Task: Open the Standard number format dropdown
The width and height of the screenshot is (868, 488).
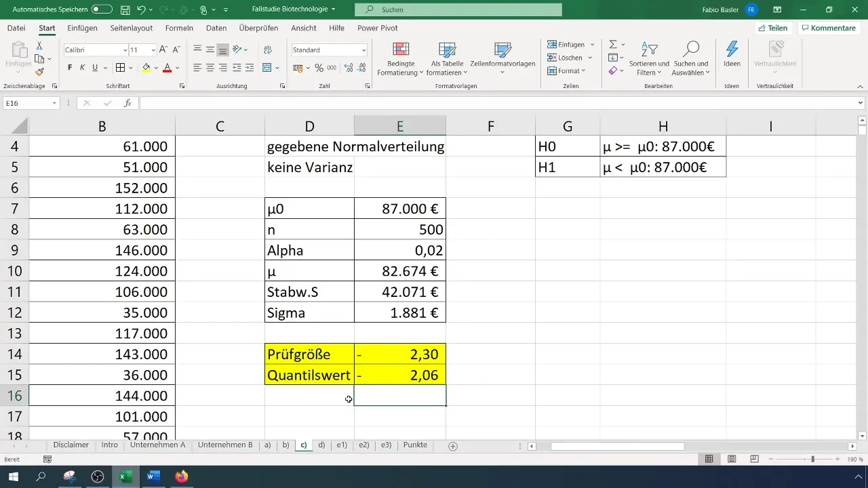Action: pos(364,50)
